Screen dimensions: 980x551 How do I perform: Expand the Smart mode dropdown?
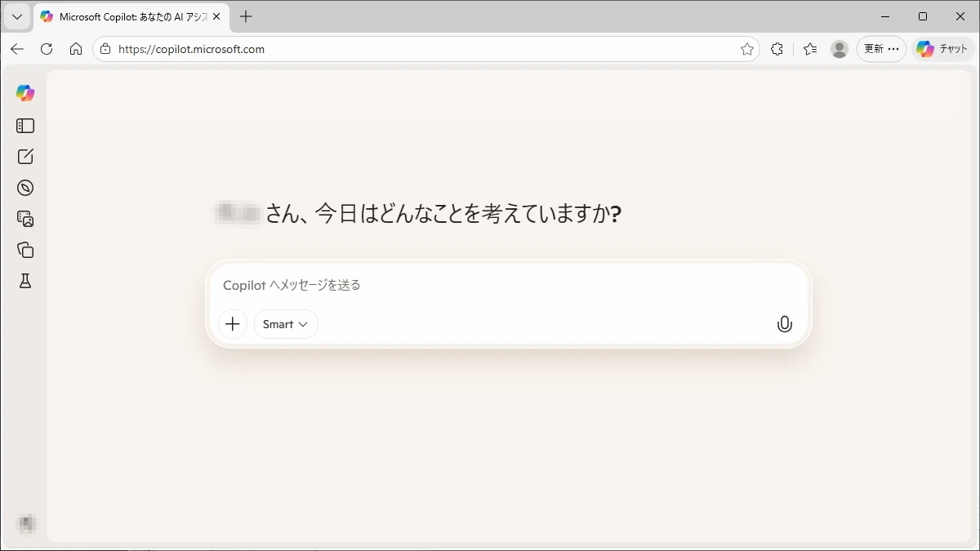(x=286, y=324)
